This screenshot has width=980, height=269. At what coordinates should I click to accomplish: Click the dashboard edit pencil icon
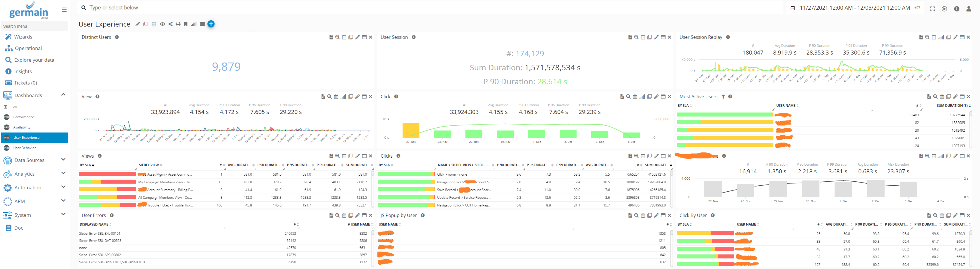pos(138,24)
